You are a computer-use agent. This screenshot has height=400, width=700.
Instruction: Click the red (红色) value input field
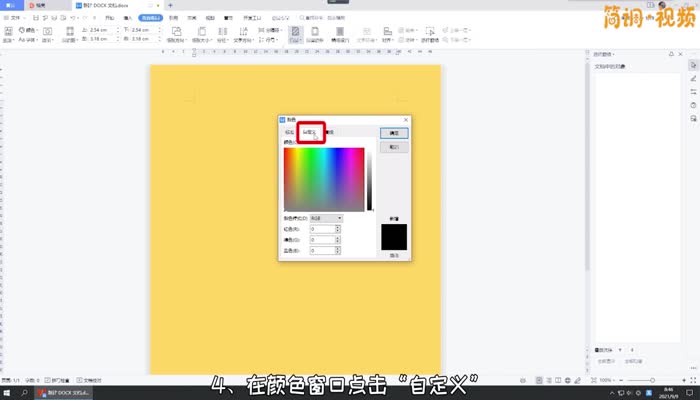(322, 229)
